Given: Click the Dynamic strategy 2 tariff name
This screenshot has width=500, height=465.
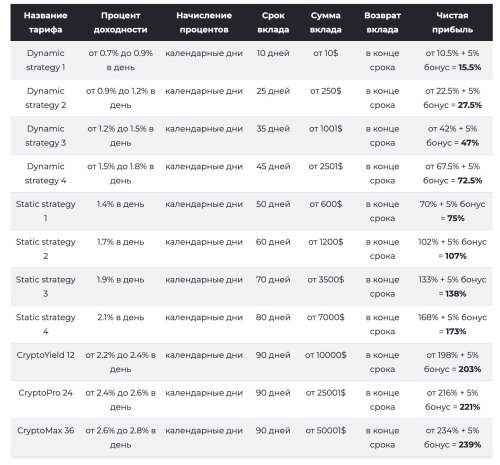Looking at the screenshot, I should coord(45,98).
